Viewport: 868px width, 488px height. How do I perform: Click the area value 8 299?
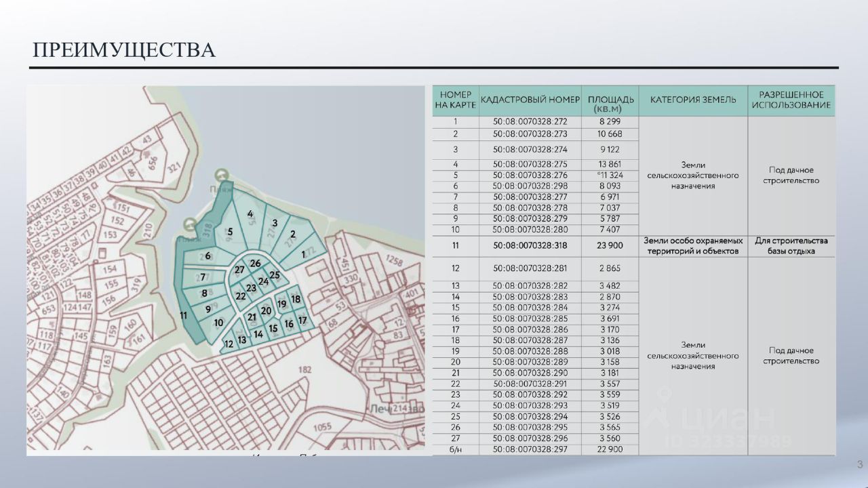coord(610,122)
